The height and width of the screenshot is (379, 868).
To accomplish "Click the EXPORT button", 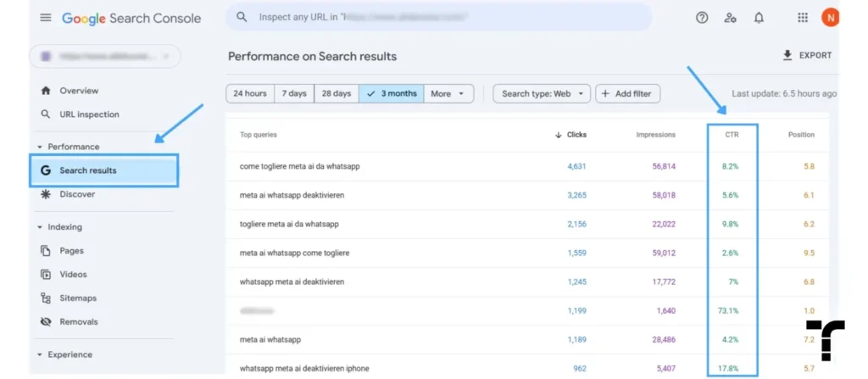I will click(807, 55).
